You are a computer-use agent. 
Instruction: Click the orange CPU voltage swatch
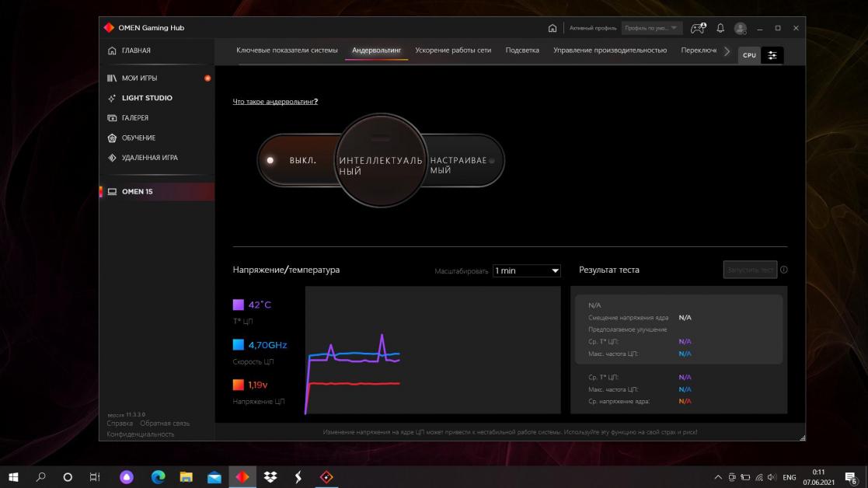(238, 385)
